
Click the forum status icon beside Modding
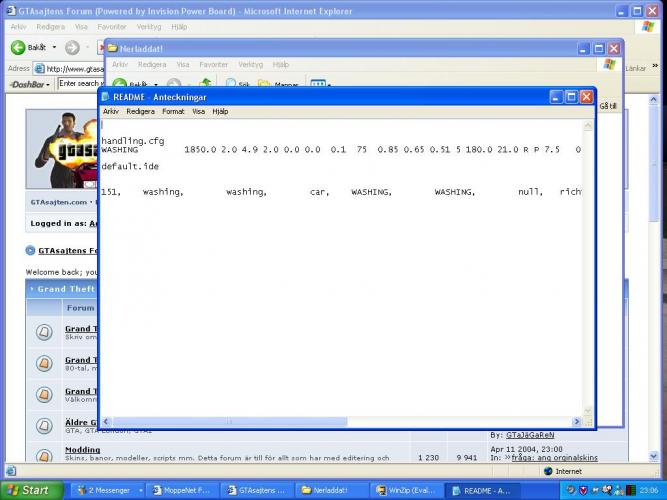click(x=44, y=457)
